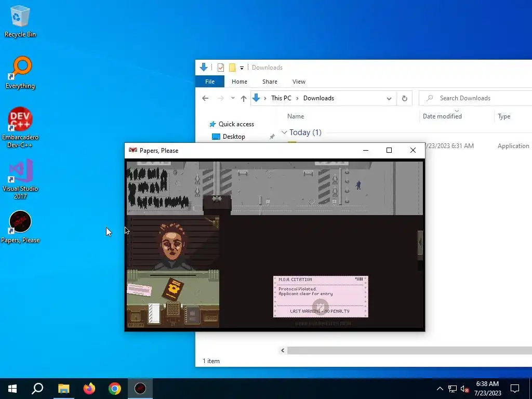
Task: Close the Papers, Please window
Action: (x=413, y=150)
